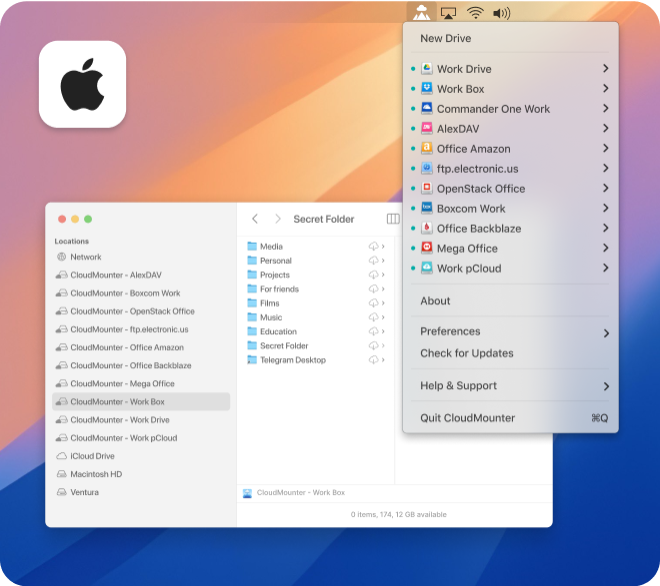
Task: Click CloudMounter - Work Box path bar text
Action: (x=301, y=493)
